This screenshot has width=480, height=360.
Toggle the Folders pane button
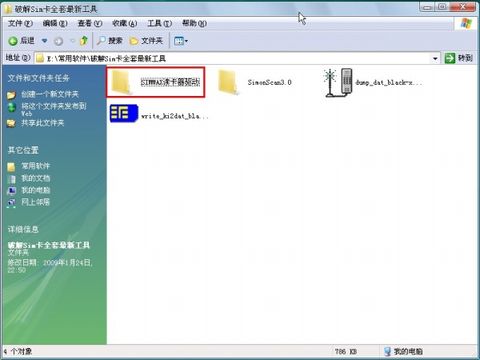click(146, 41)
